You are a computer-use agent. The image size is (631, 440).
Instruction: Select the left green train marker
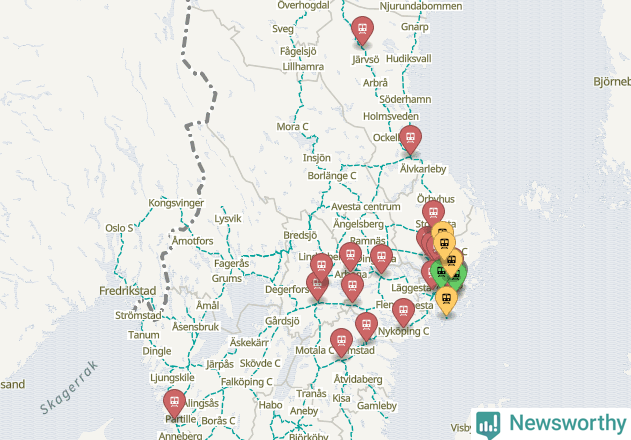(439, 273)
